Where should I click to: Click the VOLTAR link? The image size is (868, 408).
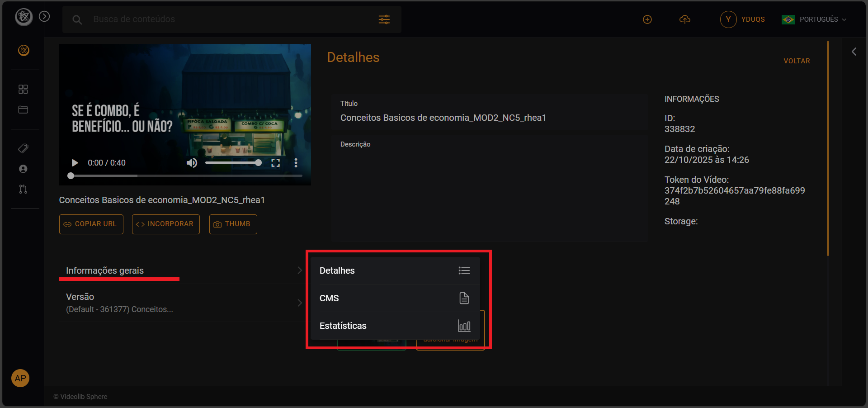coord(797,61)
